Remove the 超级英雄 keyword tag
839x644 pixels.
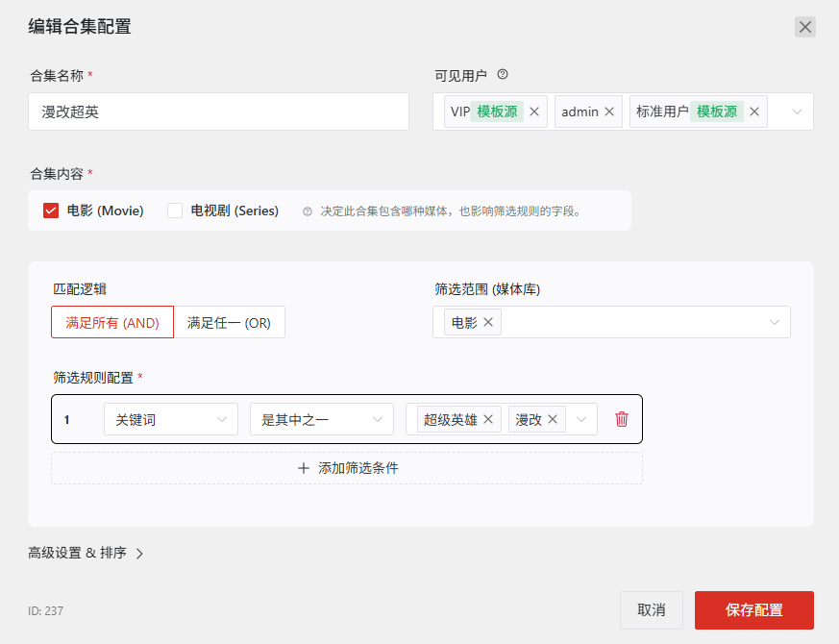click(x=488, y=419)
